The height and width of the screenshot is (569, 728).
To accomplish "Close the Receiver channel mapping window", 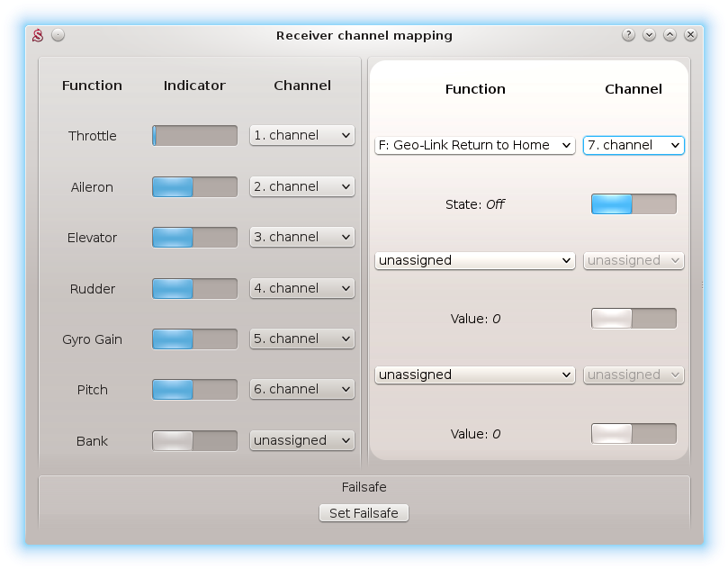I will (690, 35).
